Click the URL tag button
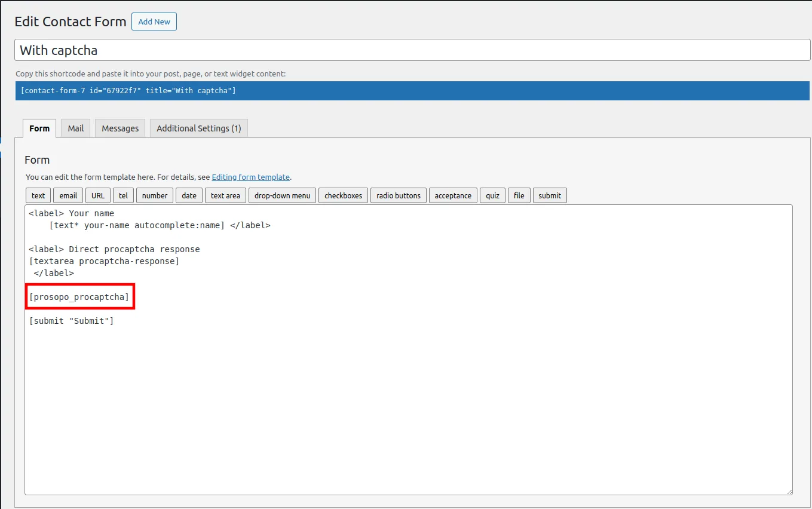Image resolution: width=812 pixels, height=509 pixels. pyautogui.click(x=98, y=195)
